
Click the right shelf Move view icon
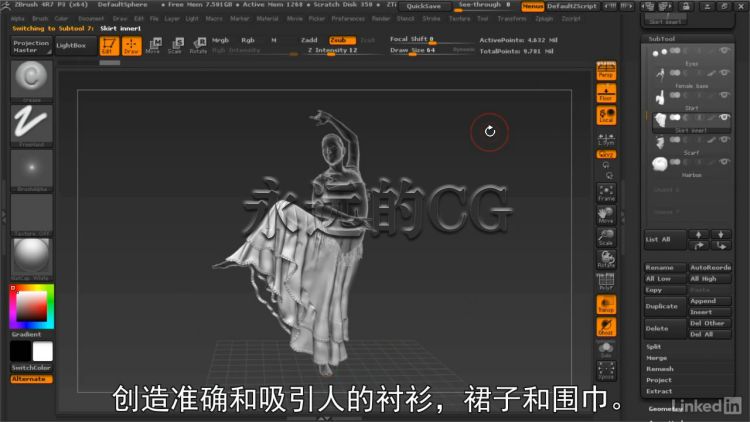click(606, 215)
